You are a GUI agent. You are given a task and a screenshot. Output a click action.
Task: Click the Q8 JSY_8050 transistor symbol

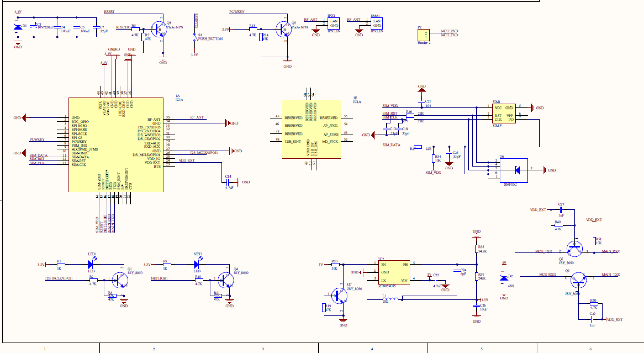574,248
